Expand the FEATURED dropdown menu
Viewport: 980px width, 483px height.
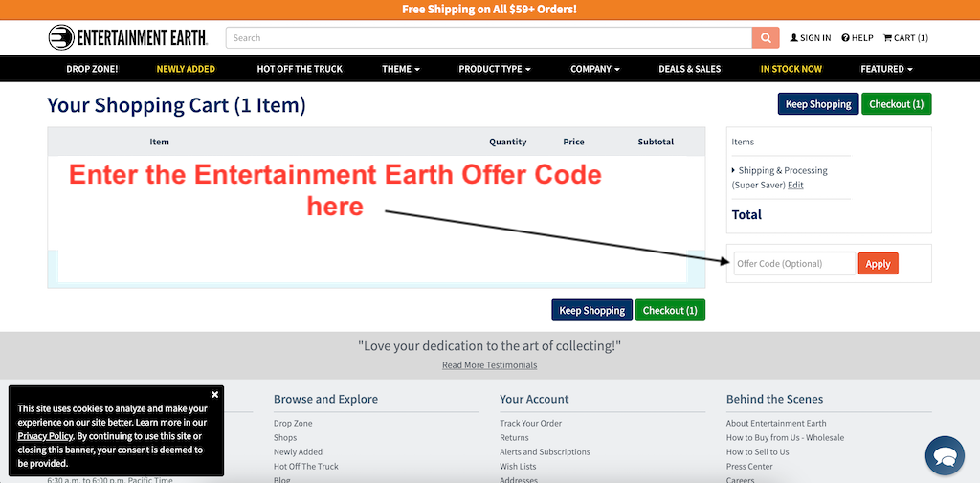coord(886,69)
